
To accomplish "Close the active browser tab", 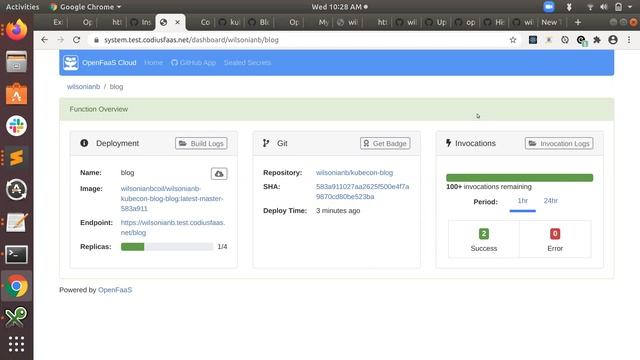I will (x=178, y=22).
